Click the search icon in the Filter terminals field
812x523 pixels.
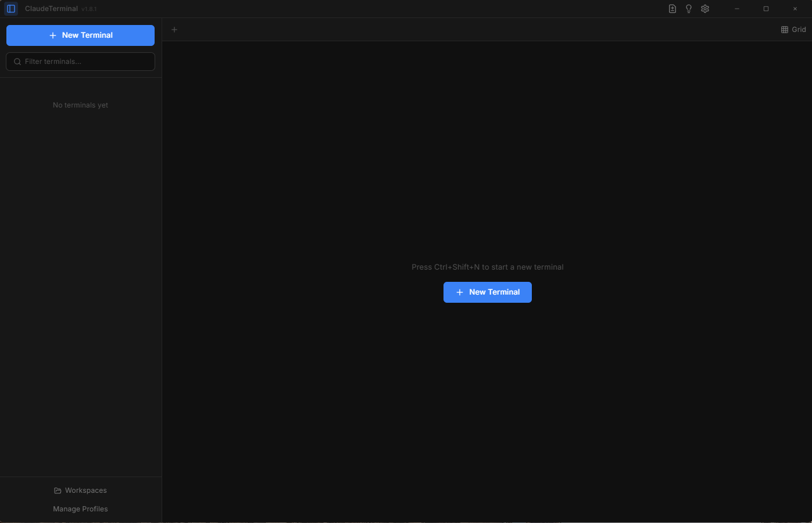click(x=17, y=61)
